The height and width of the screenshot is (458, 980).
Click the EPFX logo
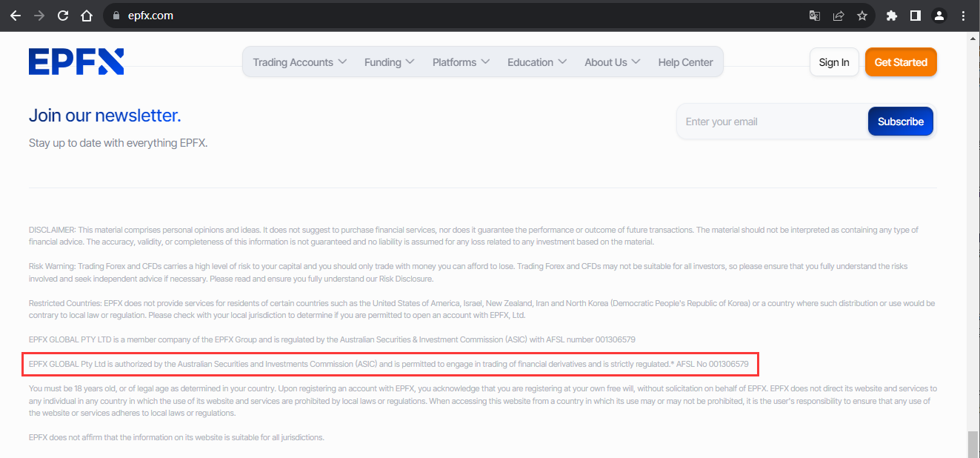pos(76,62)
